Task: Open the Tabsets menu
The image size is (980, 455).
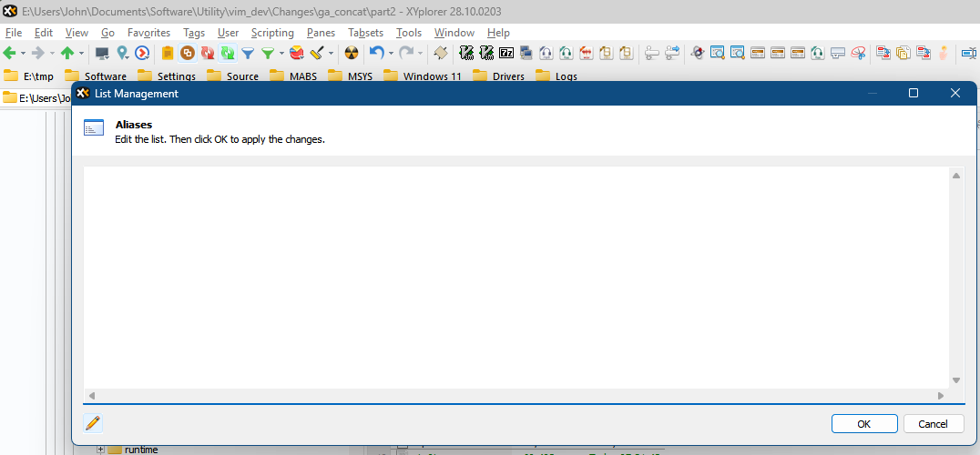Action: click(365, 33)
